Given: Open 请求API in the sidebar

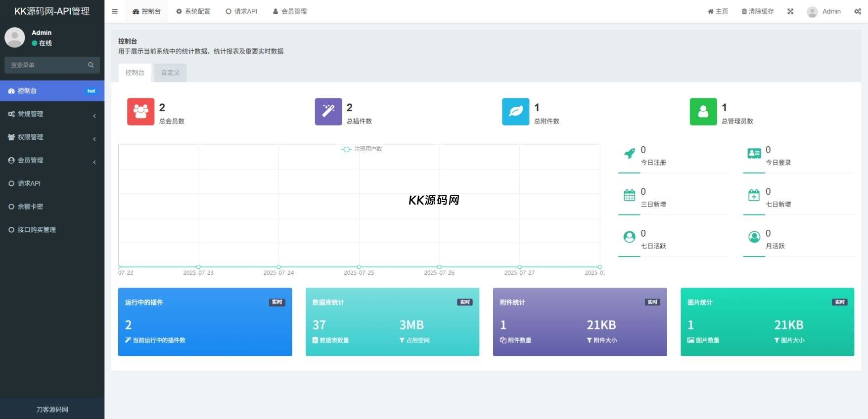Looking at the screenshot, I should point(52,183).
